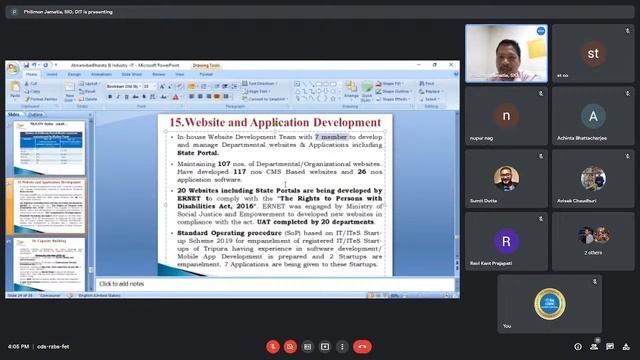
Task: Click Shrink Font icon
Action: point(170,87)
